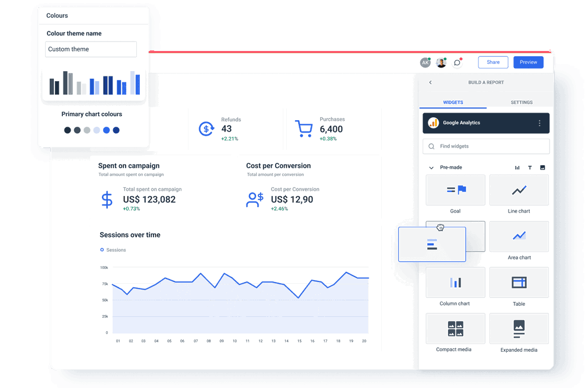
Task: Pick the second dark grey colour swatch
Action: tap(77, 130)
